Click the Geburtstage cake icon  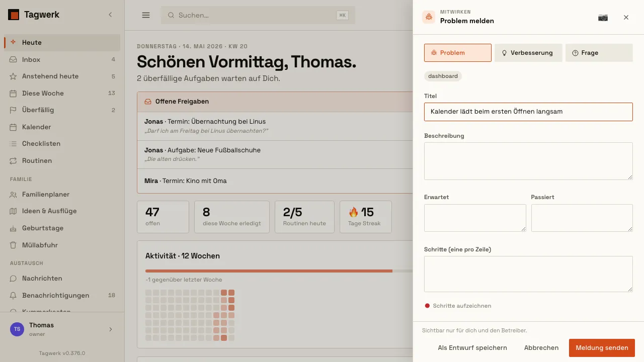[x=13, y=228]
